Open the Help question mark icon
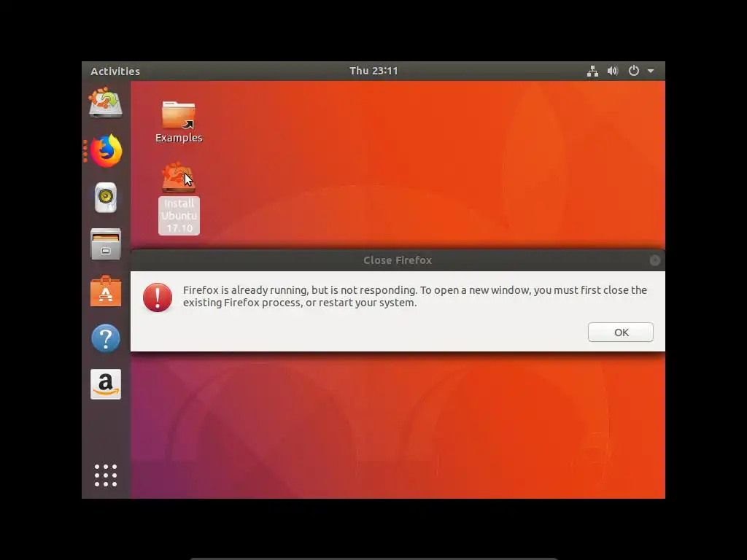Screen dimensions: 747x560 tap(106, 338)
